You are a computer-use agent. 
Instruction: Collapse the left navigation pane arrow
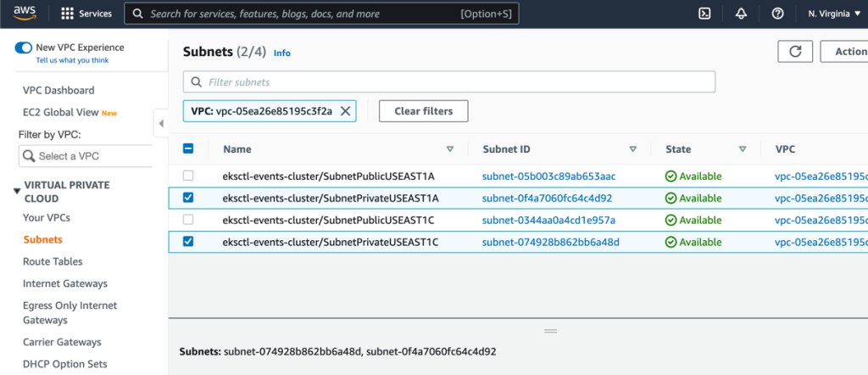(161, 124)
